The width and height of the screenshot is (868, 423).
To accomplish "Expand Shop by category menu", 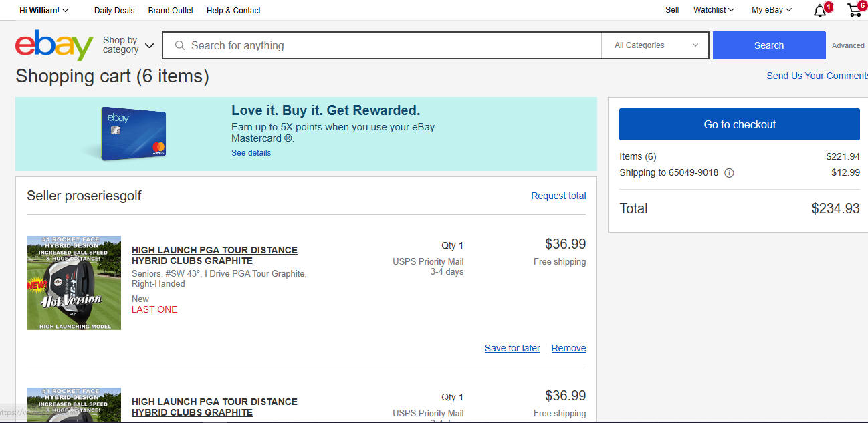I will pos(128,45).
